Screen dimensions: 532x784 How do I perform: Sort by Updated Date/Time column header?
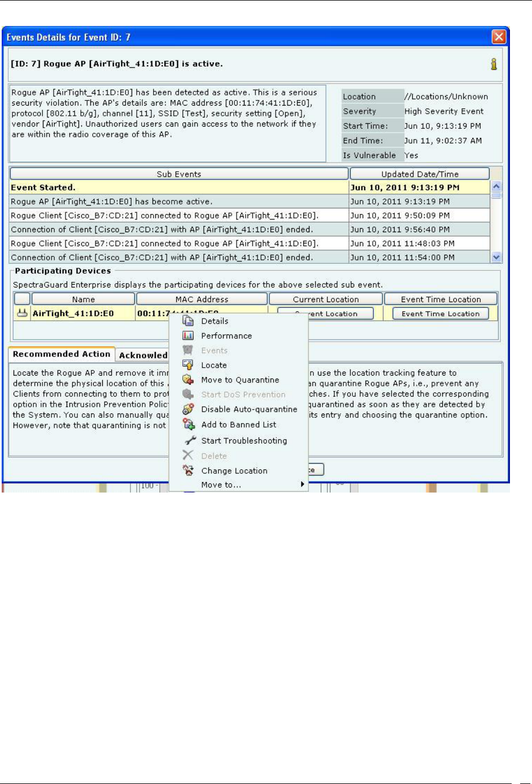[x=420, y=174]
